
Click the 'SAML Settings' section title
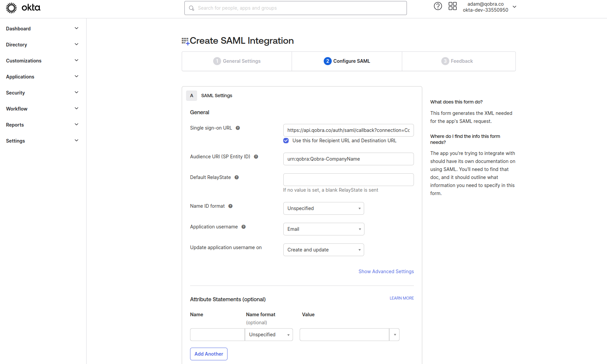(x=217, y=96)
